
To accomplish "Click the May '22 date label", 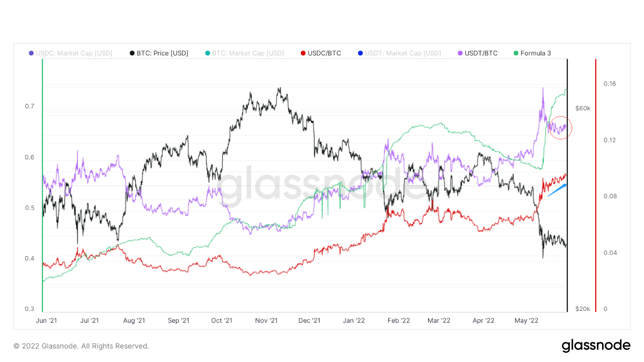I will 527,321.
